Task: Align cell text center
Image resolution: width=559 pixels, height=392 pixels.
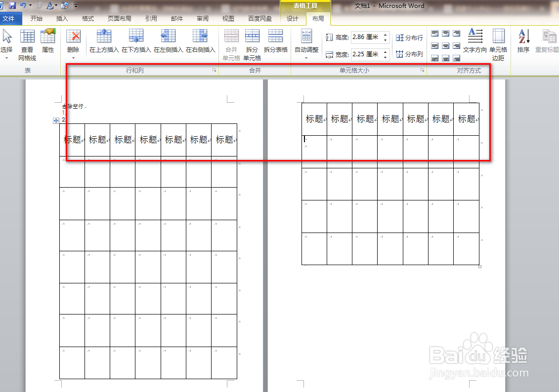Action: point(446,45)
